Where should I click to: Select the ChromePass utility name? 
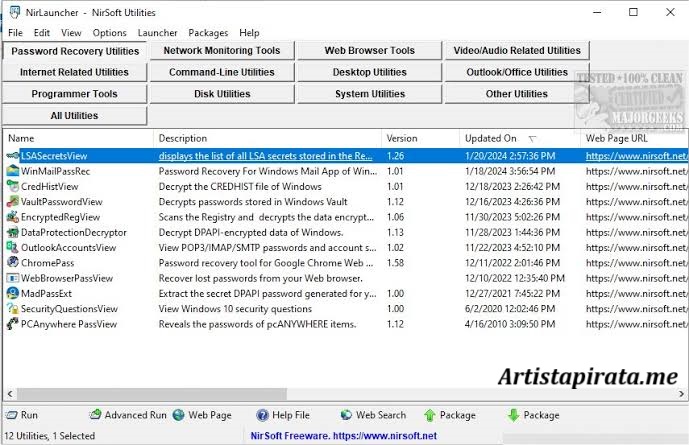(47, 263)
